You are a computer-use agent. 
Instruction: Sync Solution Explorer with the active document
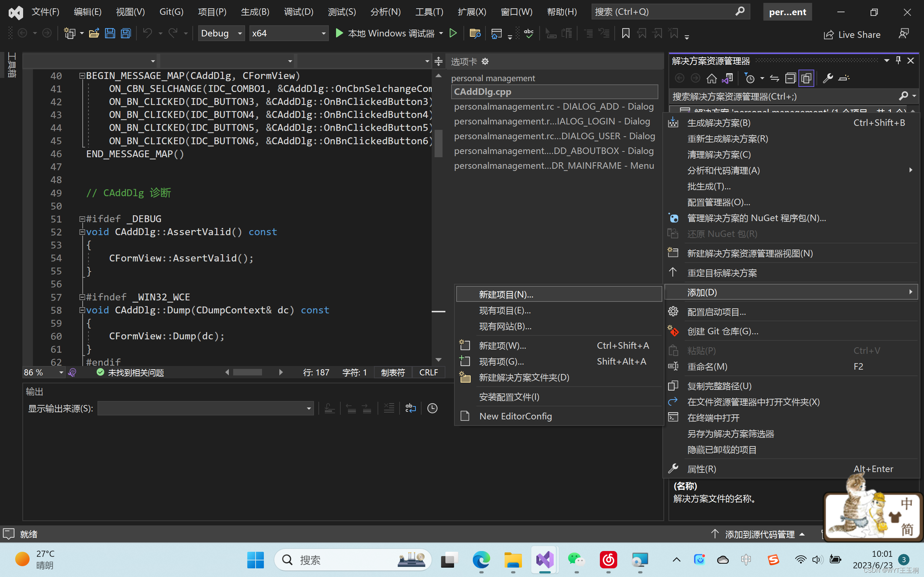775,78
